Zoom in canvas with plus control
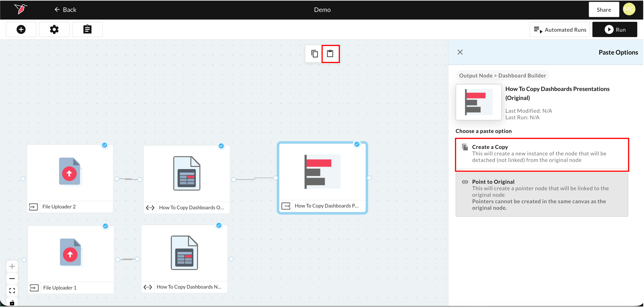Viewport: 644px width, 307px height. tap(12, 266)
